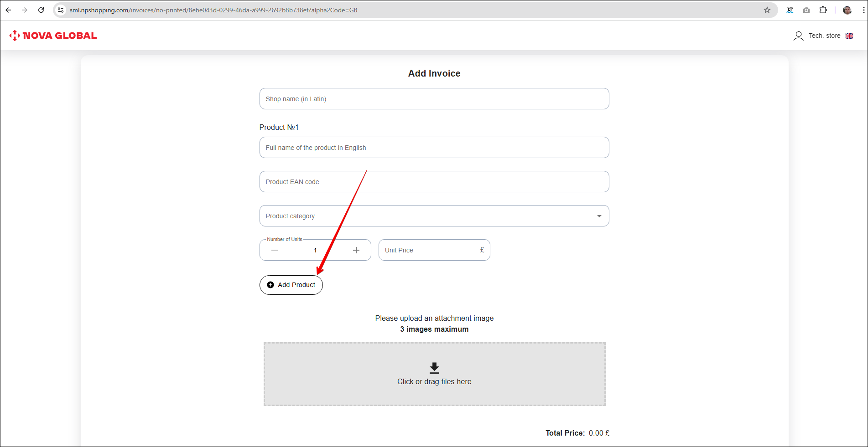This screenshot has width=868, height=447.
Task: Open browser extensions puzzle icon
Action: tap(823, 10)
